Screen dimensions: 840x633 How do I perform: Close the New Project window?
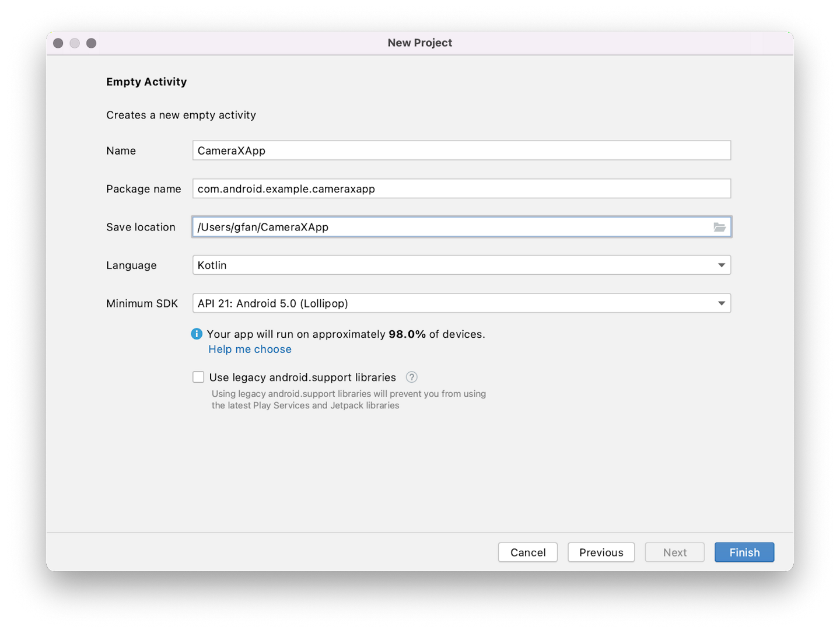[x=58, y=43]
